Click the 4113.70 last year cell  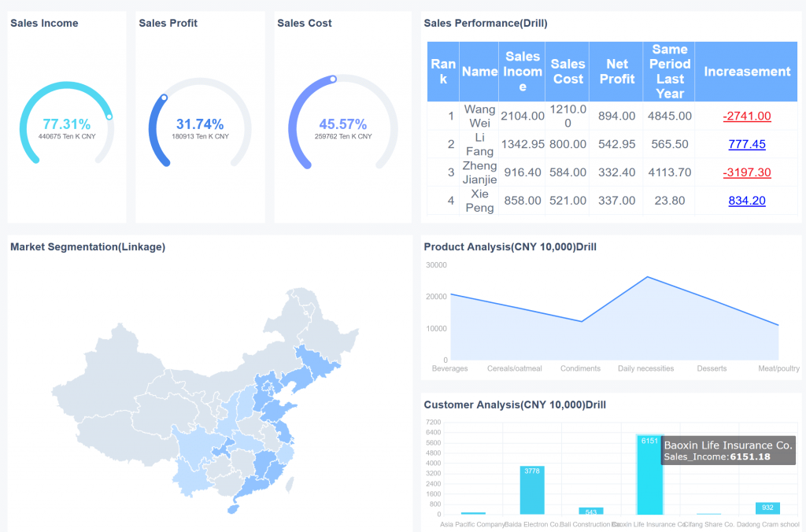click(x=669, y=172)
